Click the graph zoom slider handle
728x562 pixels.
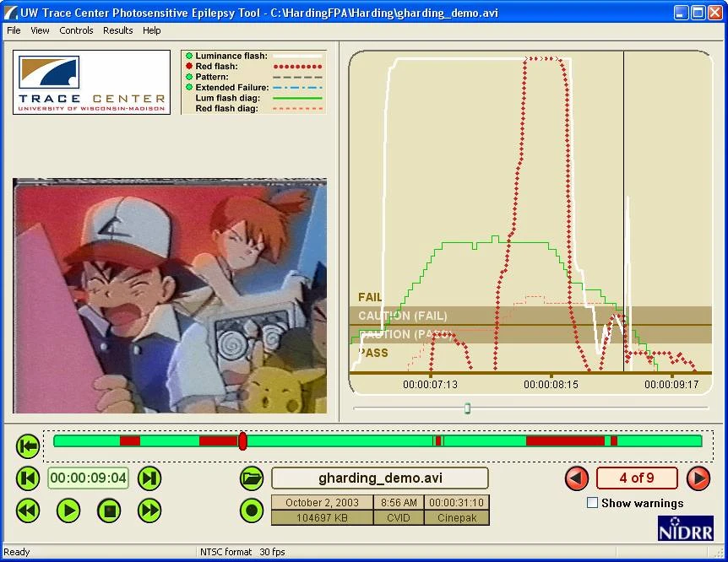(x=467, y=408)
